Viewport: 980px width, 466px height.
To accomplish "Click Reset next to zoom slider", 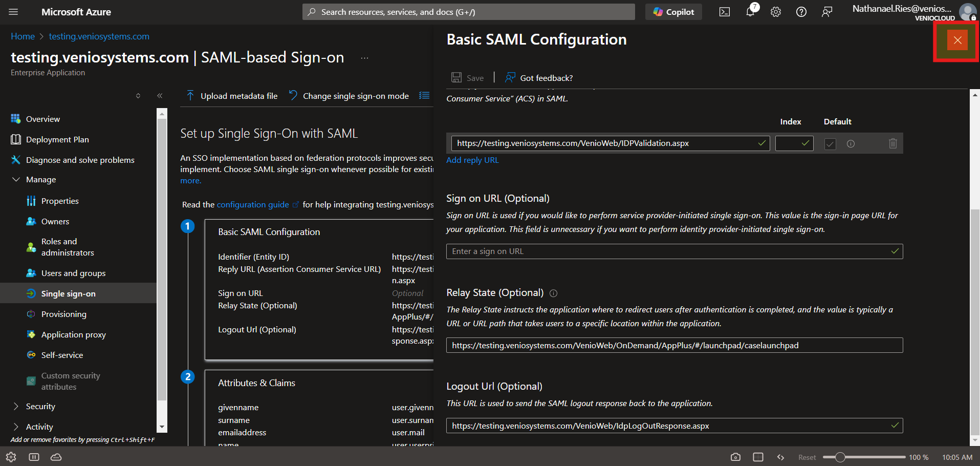I will tap(807, 457).
